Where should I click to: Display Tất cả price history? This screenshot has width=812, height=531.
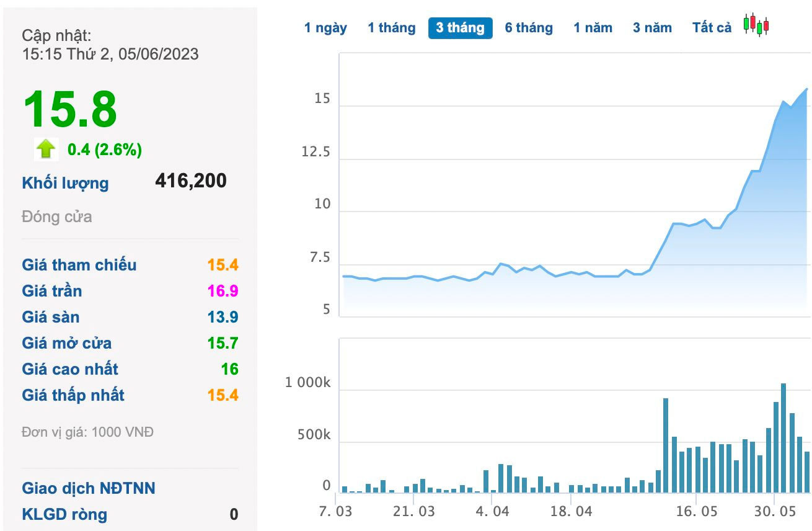pos(712,28)
